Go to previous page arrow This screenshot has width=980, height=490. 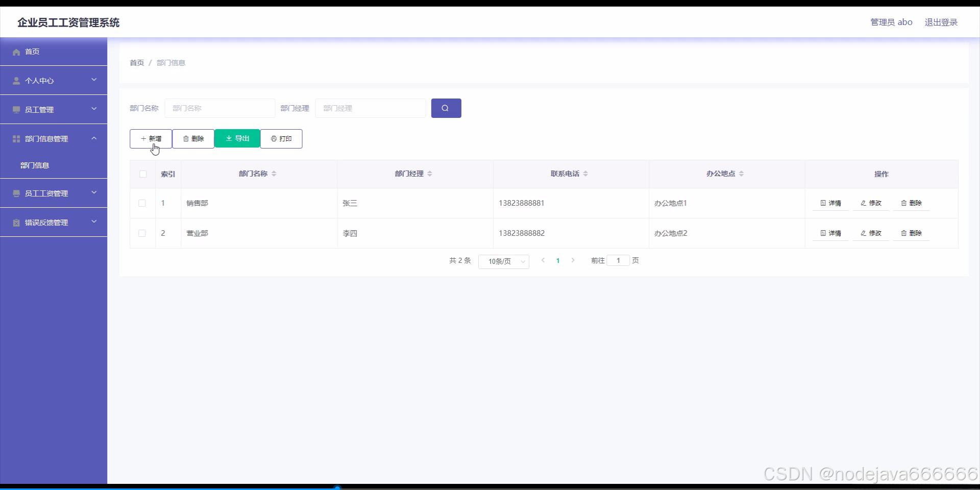[x=543, y=260]
